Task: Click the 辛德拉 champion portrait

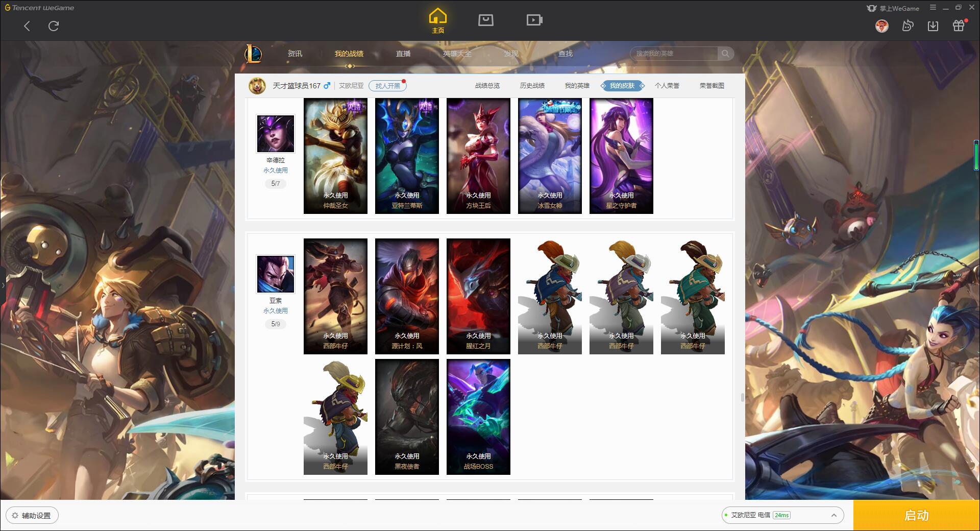Action: click(x=276, y=134)
